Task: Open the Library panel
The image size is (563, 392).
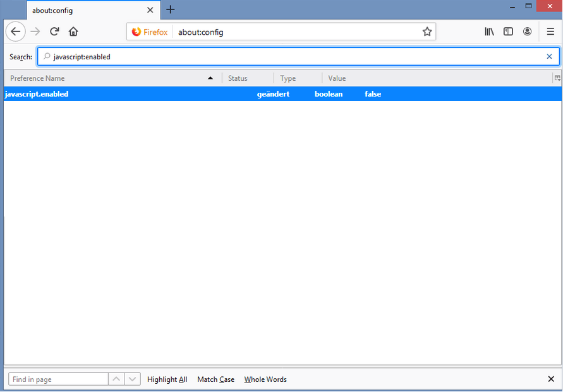Action: (x=489, y=31)
